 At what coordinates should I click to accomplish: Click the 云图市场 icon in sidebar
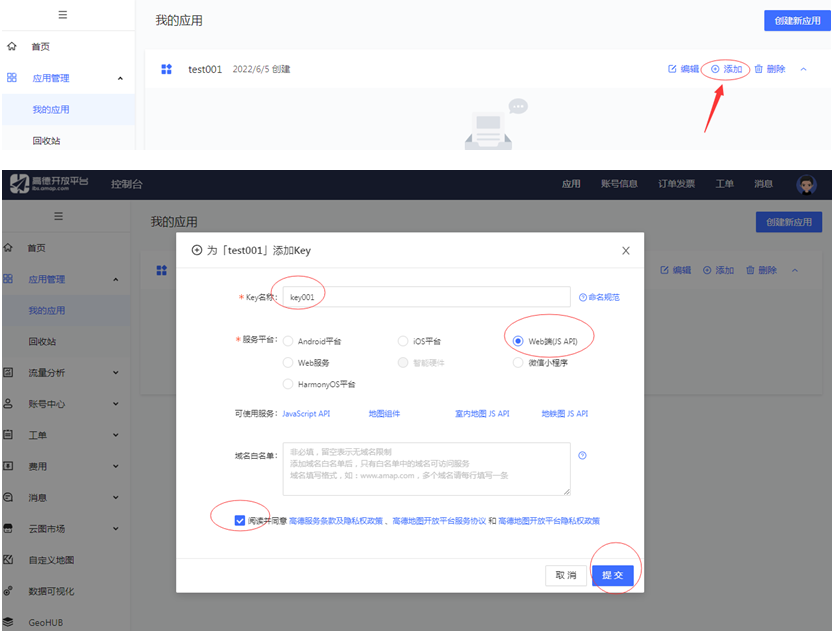click(9, 528)
